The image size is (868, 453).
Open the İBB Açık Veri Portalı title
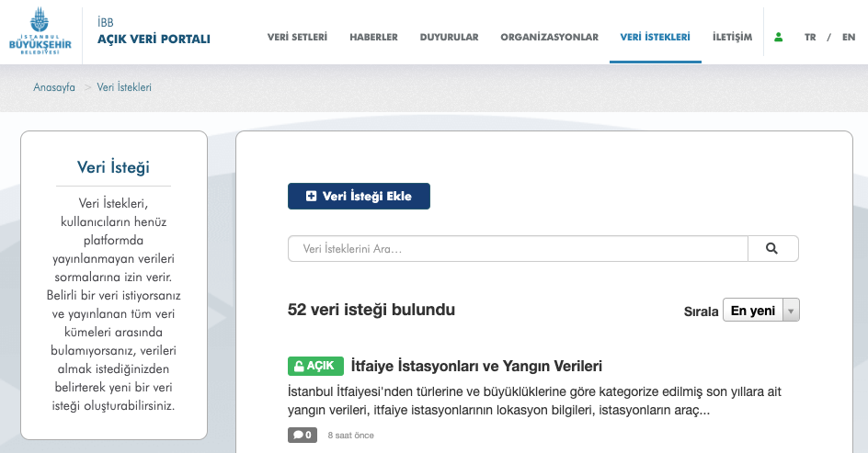[154, 31]
